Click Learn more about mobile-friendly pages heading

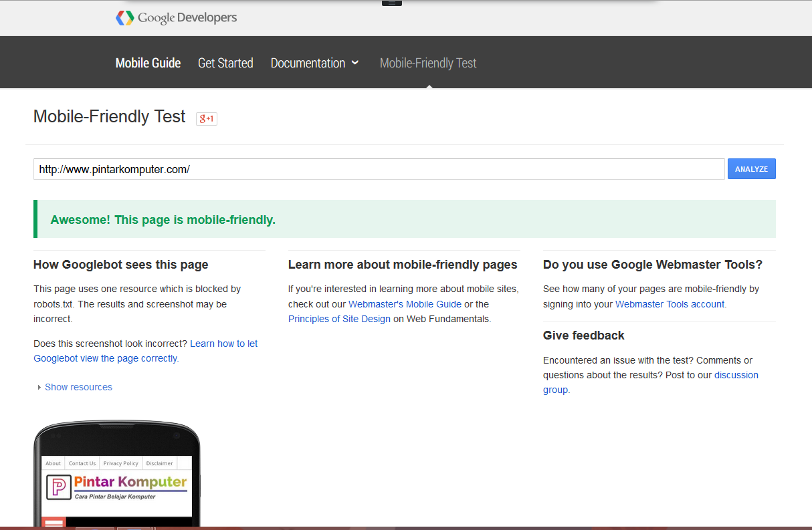point(403,265)
